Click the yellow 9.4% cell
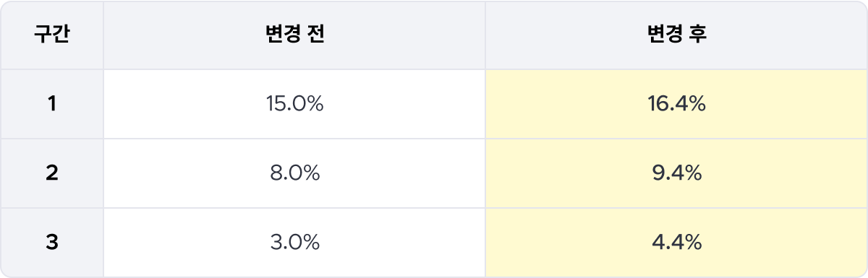Viewport: 868px width, 278px height. click(676, 174)
